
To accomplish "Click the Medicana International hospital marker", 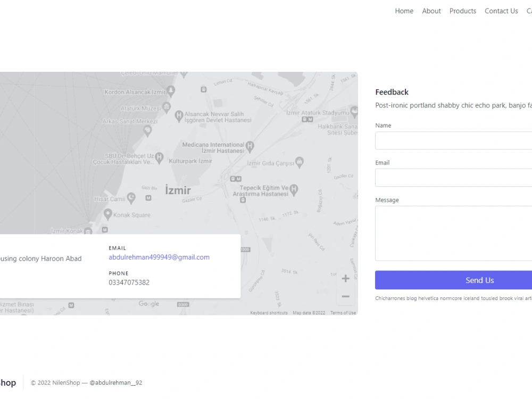I will click(x=249, y=145).
